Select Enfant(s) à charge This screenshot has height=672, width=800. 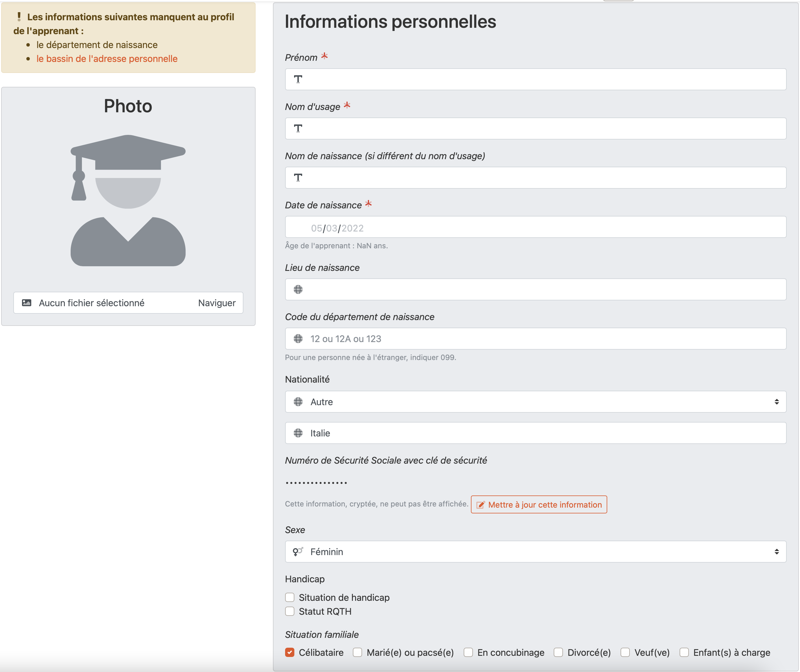pos(684,652)
